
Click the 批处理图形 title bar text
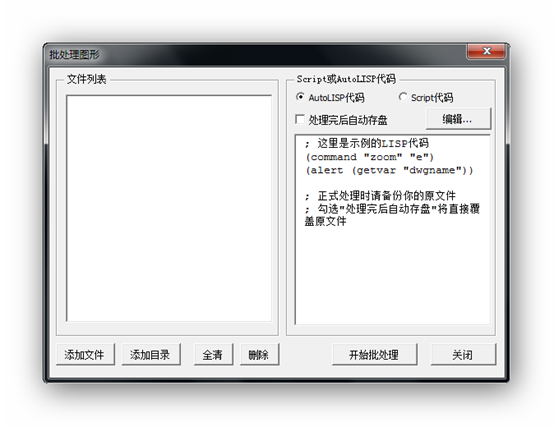[75, 55]
